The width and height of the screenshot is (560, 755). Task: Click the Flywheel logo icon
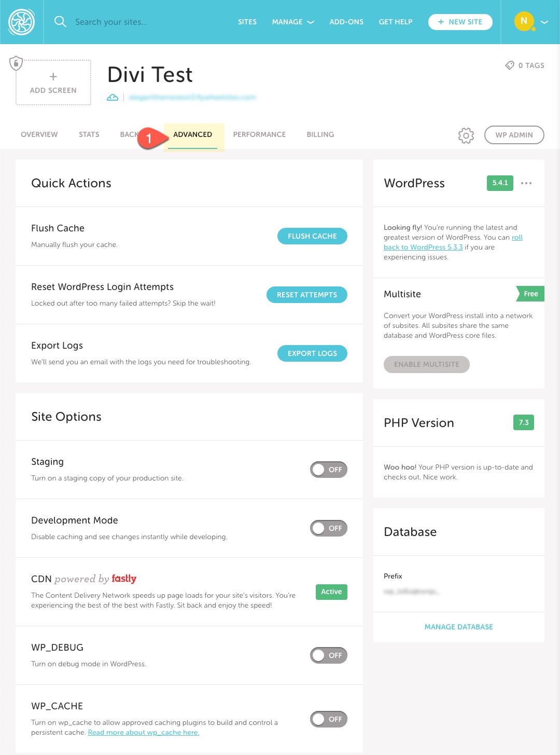[21, 22]
